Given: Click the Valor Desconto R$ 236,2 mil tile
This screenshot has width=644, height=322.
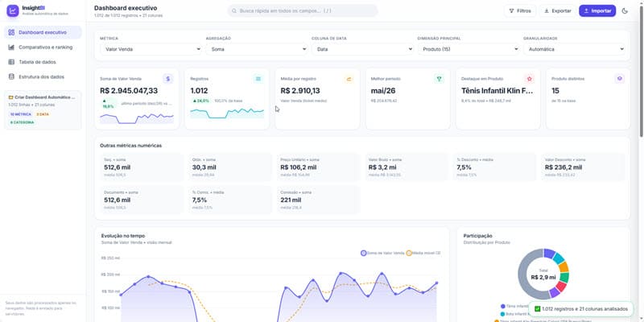Looking at the screenshot, I should [583, 168].
